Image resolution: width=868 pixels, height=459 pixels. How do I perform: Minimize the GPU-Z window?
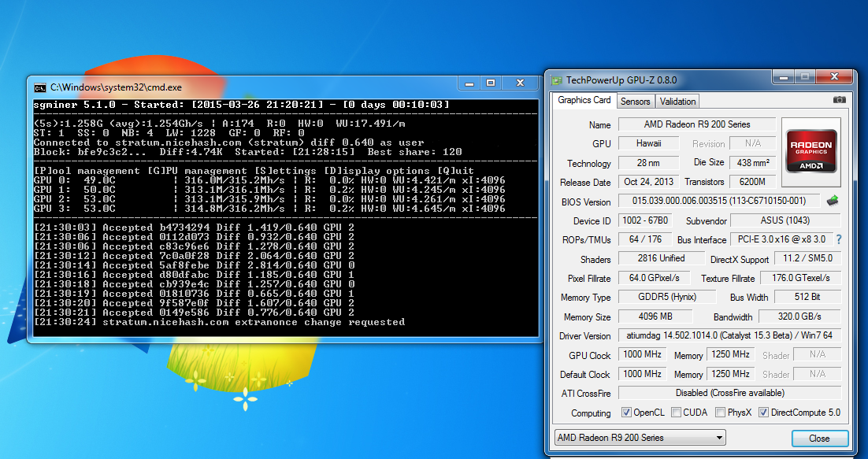(x=784, y=77)
